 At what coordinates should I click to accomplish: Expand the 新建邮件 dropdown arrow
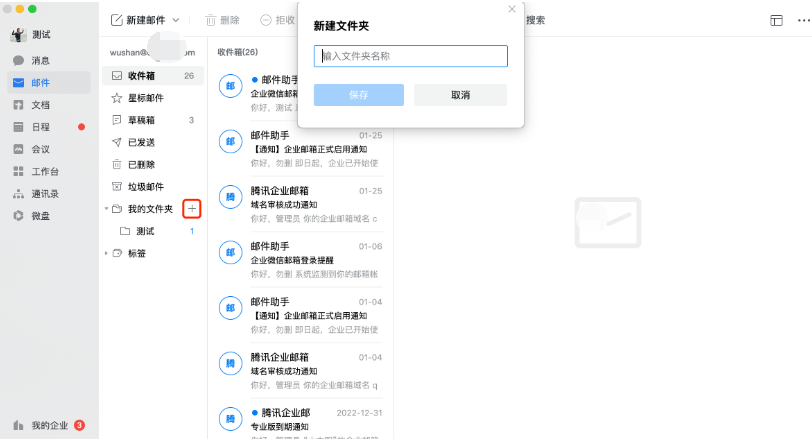pos(177,20)
